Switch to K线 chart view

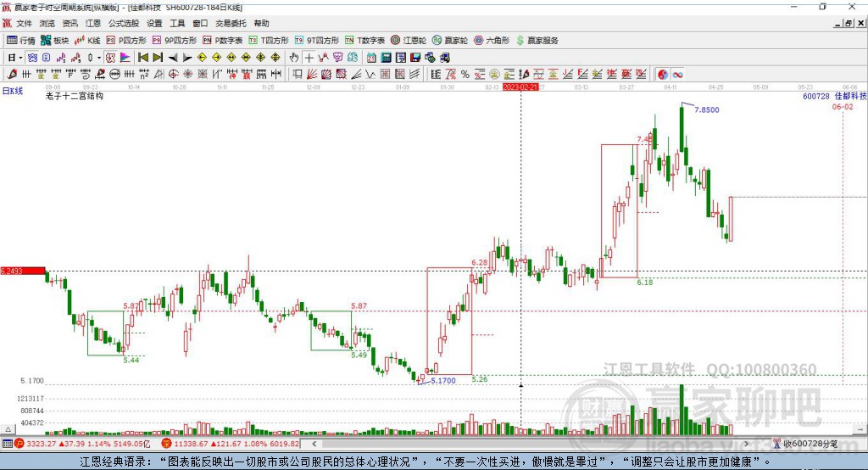87,41
